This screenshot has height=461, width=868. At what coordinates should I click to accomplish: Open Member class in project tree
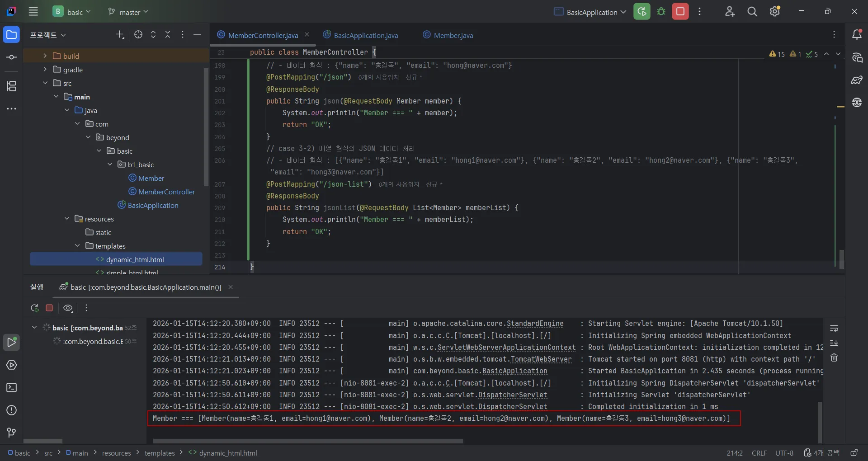(151, 178)
